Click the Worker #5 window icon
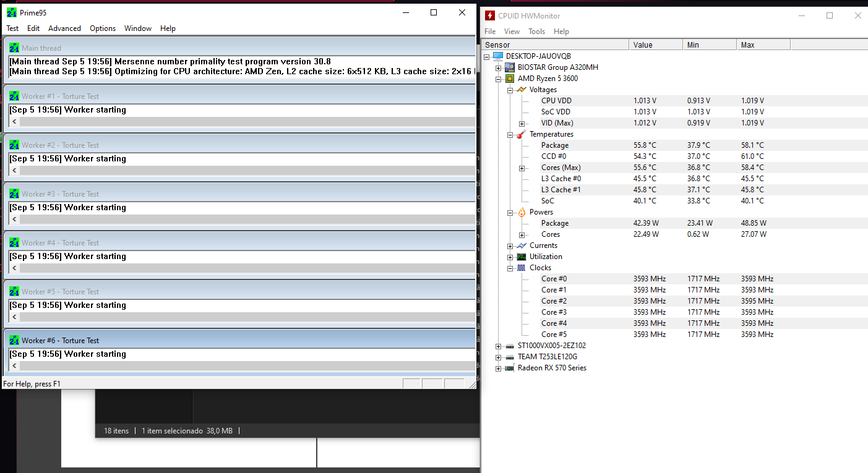The width and height of the screenshot is (868, 473). coord(14,291)
